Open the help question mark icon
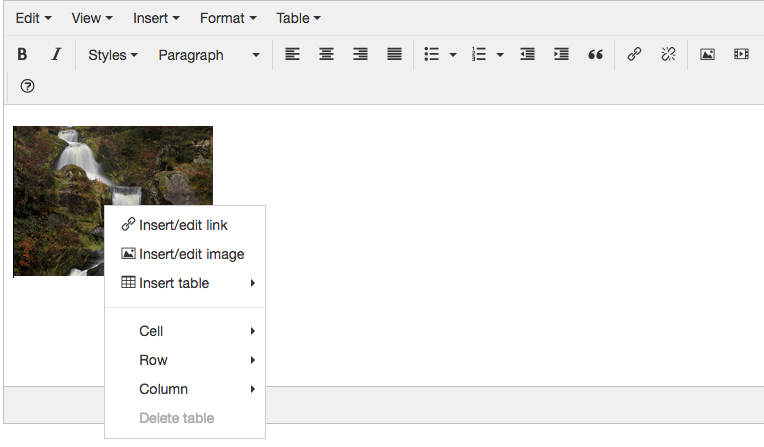This screenshot has width=764, height=447. [27, 87]
